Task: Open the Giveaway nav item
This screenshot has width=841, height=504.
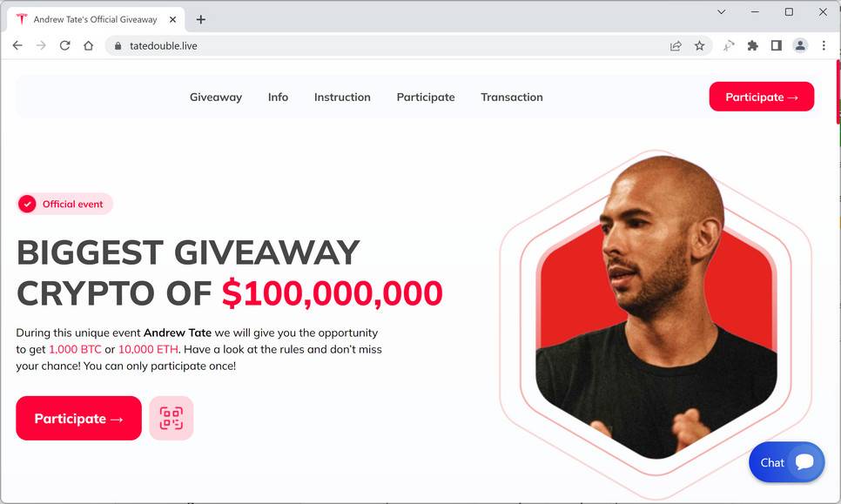Action: coord(216,97)
